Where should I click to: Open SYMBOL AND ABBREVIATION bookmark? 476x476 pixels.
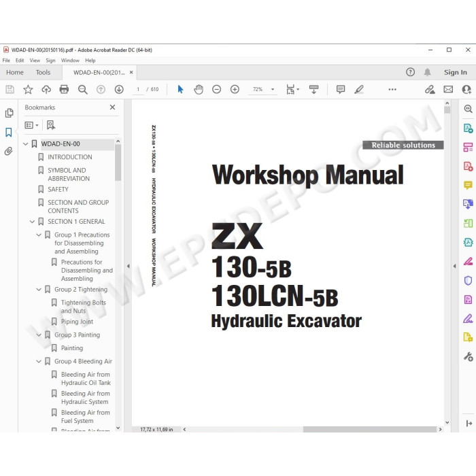(x=69, y=174)
